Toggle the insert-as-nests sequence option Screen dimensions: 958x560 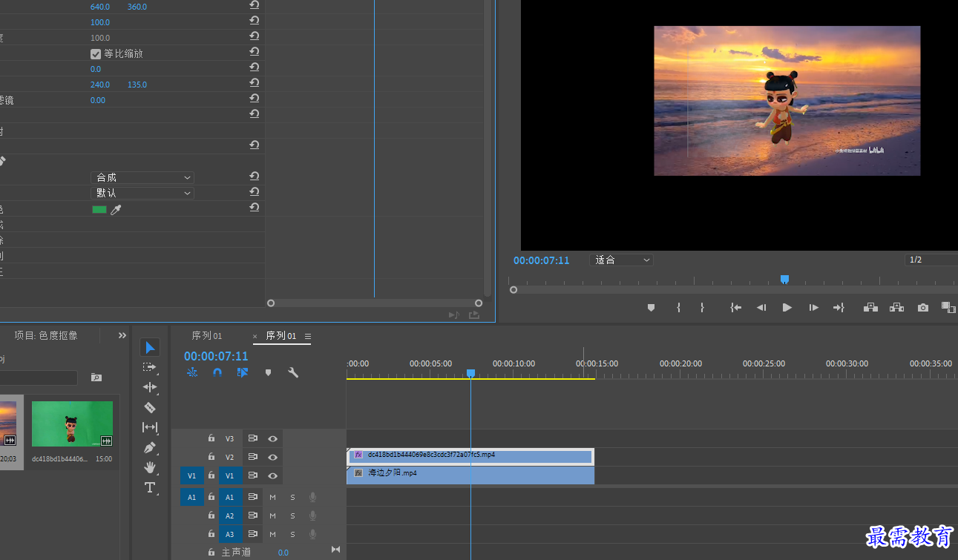click(192, 372)
